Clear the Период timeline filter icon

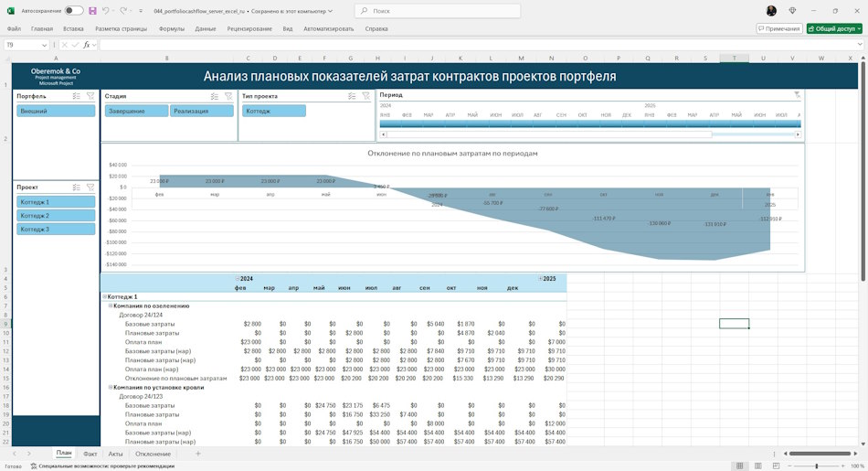point(797,95)
